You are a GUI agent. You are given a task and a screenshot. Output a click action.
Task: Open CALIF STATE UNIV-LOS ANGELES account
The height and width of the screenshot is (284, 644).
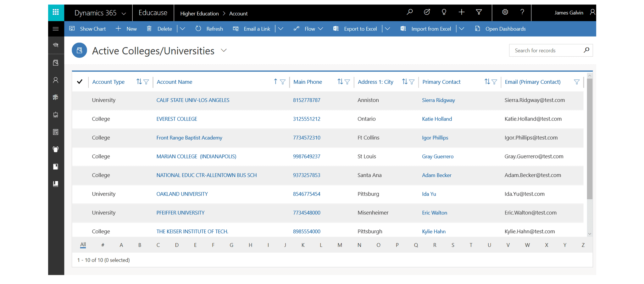tap(193, 100)
